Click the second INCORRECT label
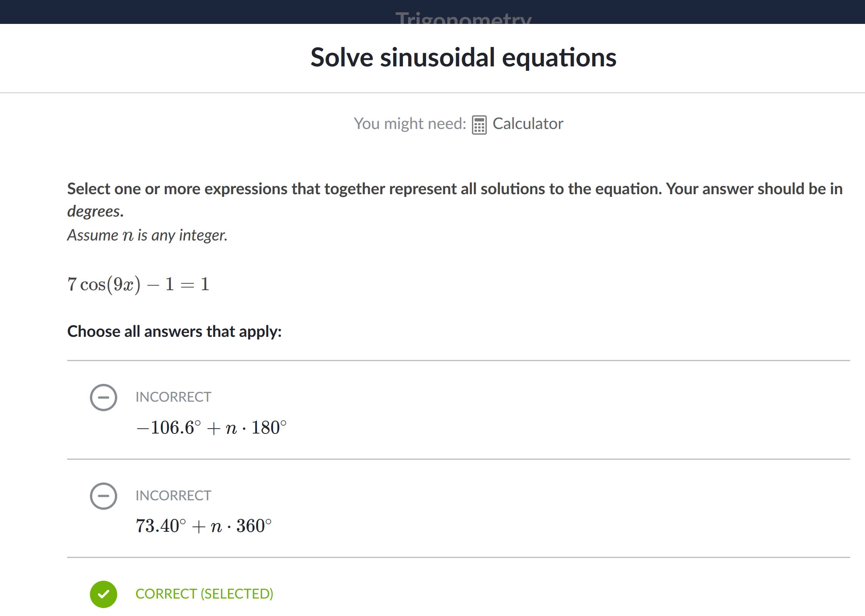Viewport: 865px width, 616px height. (173, 496)
